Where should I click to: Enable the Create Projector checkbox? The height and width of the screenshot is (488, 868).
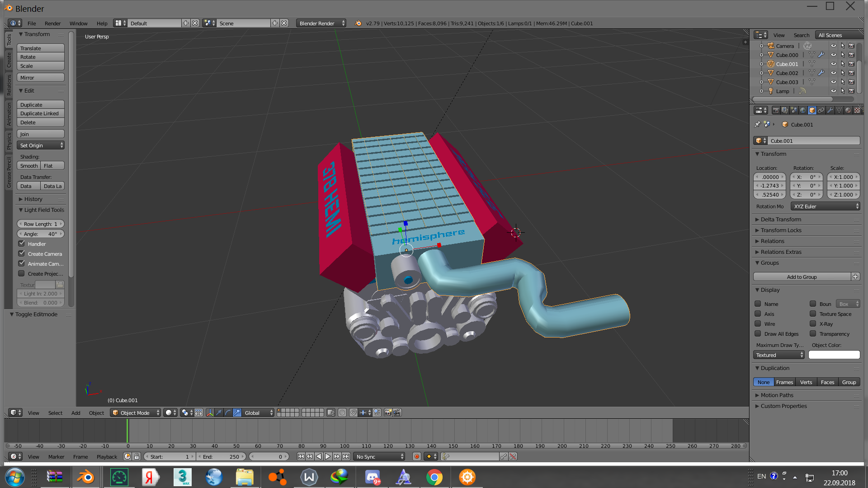coord(21,273)
